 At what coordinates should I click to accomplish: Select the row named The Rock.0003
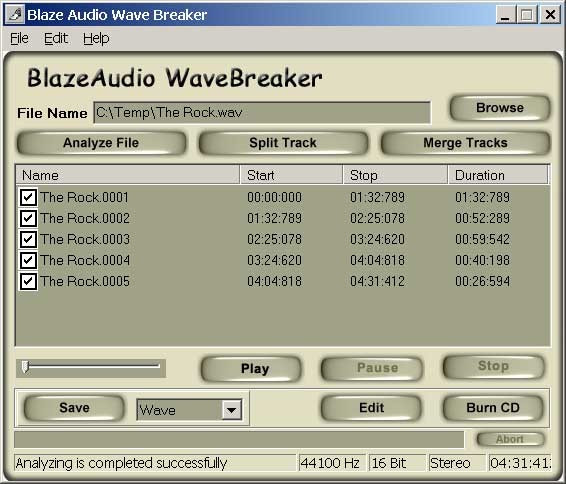pos(283,239)
